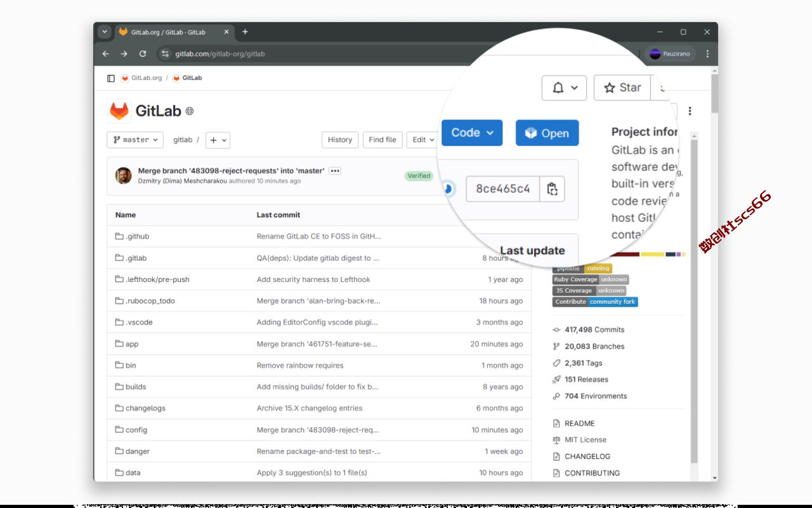Open the .github folder
Image resolution: width=812 pixels, height=508 pixels.
(137, 236)
